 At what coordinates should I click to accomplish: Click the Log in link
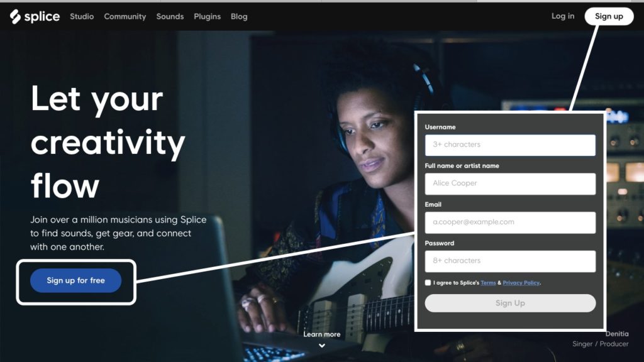(x=563, y=16)
